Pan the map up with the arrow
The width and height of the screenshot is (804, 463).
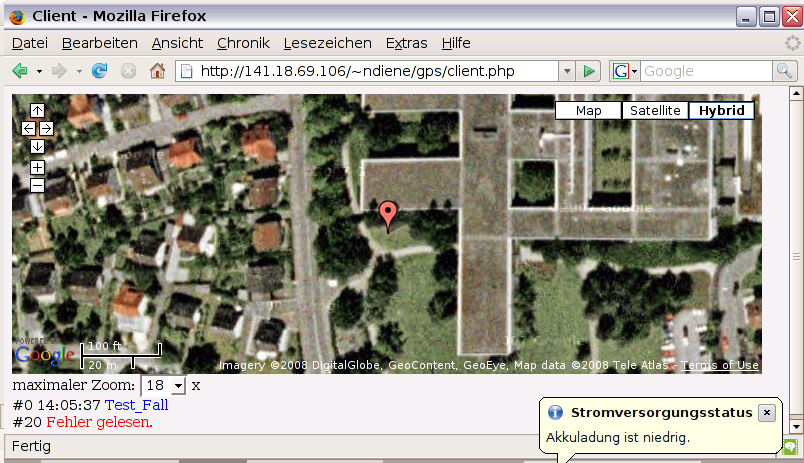point(37,110)
